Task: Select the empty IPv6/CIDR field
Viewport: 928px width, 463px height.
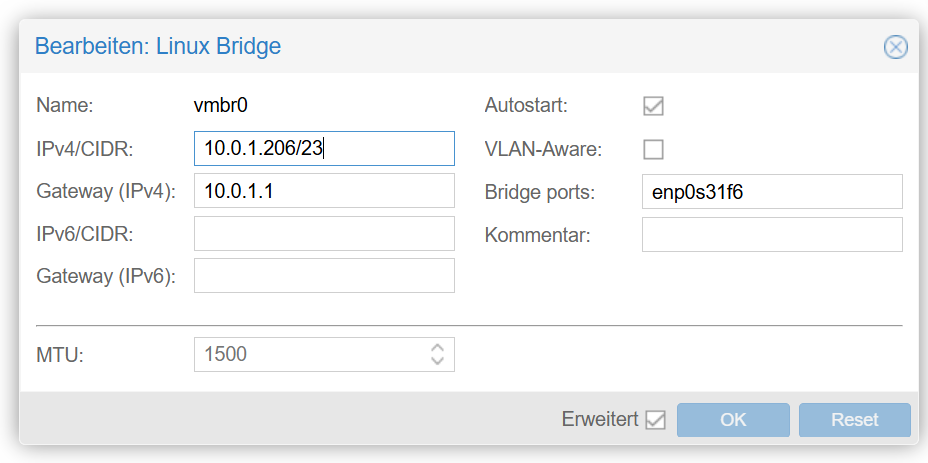Action: click(324, 234)
